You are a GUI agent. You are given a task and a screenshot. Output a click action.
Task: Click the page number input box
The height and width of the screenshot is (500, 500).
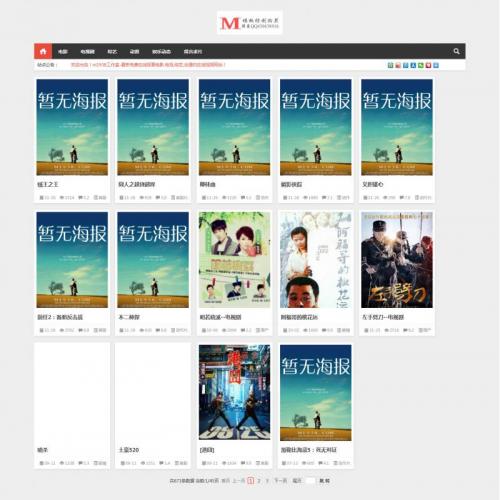(310, 481)
